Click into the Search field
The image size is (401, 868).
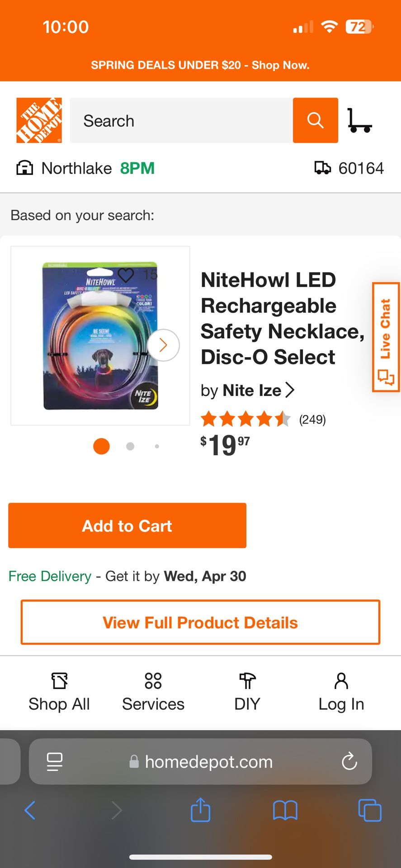(x=181, y=121)
